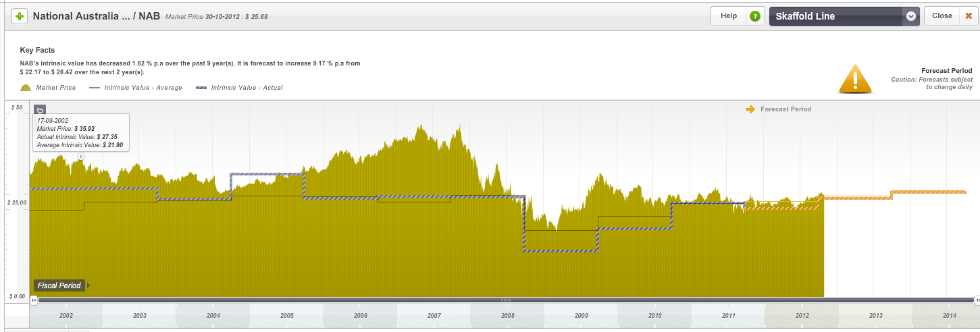The height and width of the screenshot is (332, 980).
Task: Click the tooltip Actual Intrinsic Value $ 27.35
Action: coord(77,136)
